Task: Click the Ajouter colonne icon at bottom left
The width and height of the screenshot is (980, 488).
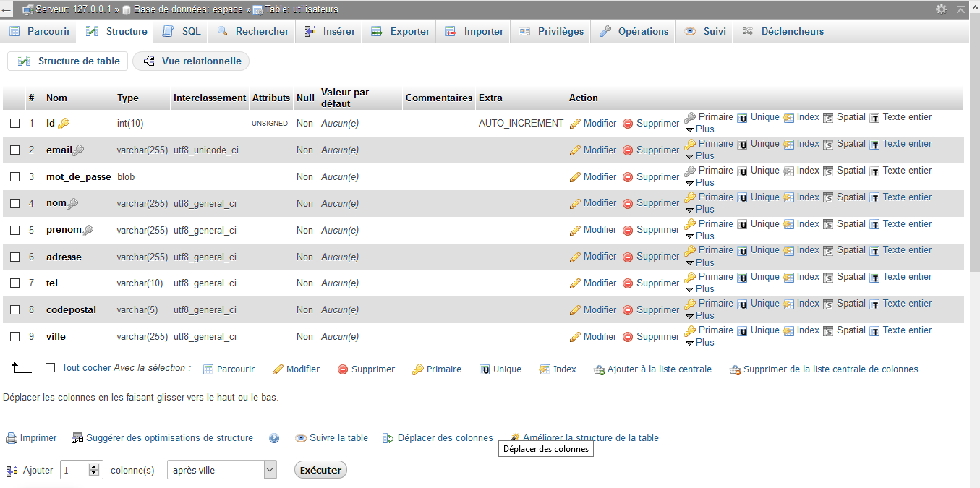Action: click(x=12, y=471)
